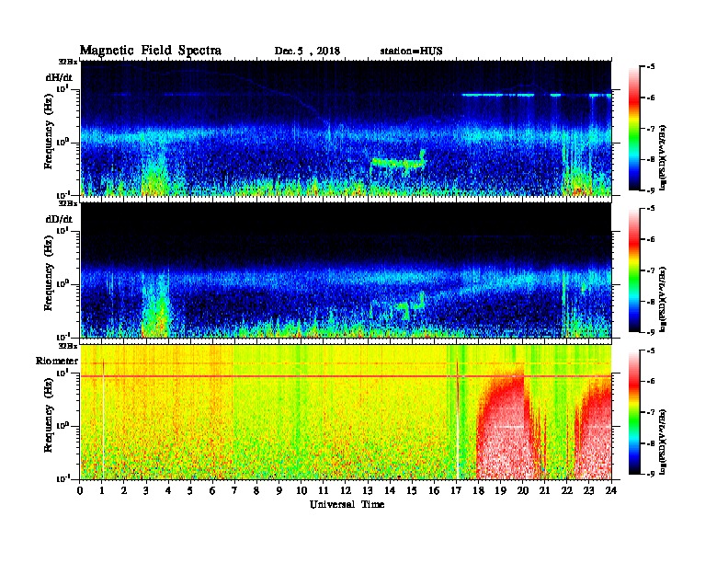Click hour "22" on Universal Time axis
The width and height of the screenshot is (728, 563).
(567, 491)
